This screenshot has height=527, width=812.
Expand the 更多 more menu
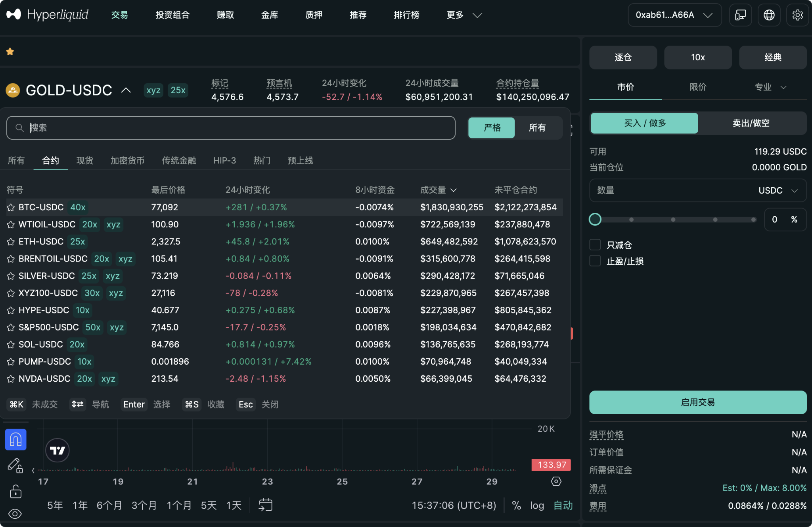coord(464,15)
